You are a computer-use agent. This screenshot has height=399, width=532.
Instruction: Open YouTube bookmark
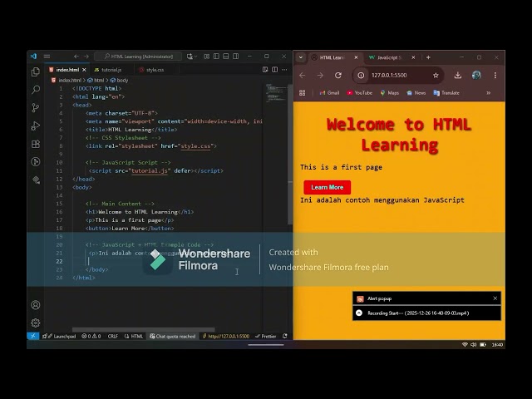pyautogui.click(x=360, y=93)
